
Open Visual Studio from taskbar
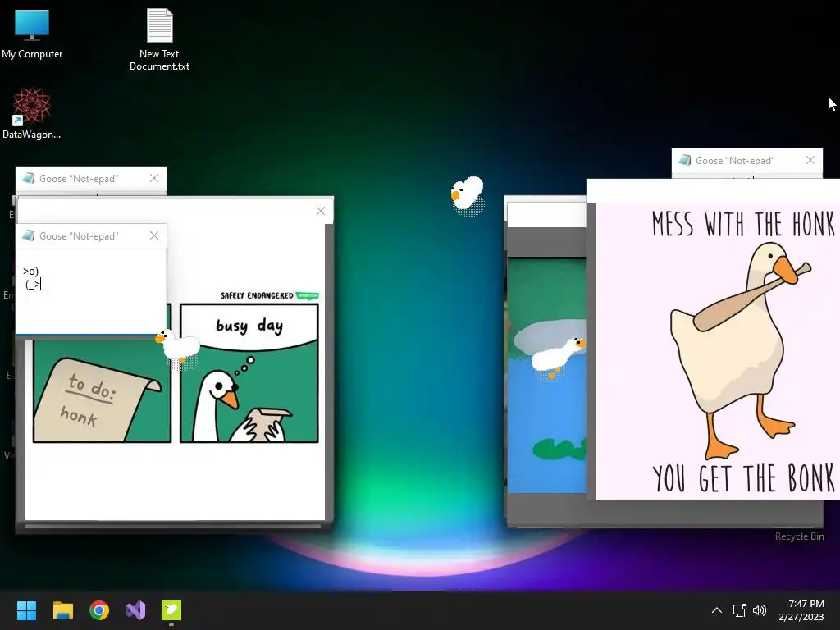(135, 610)
